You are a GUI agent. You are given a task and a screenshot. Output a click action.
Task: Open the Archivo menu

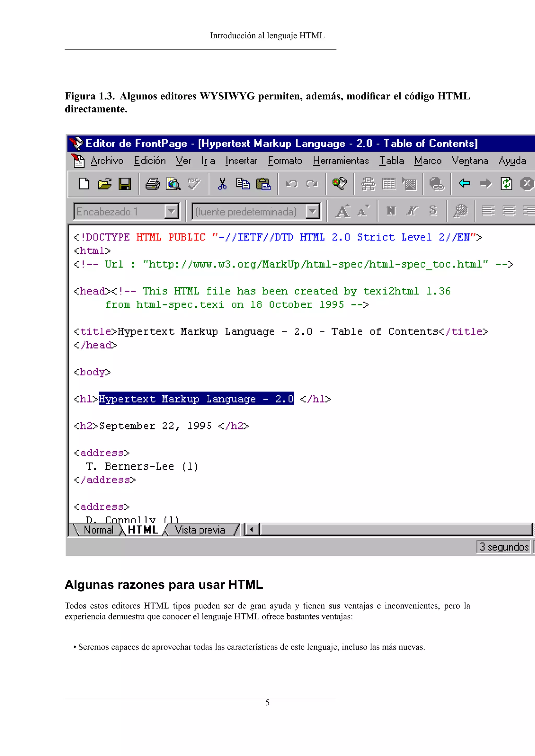(x=107, y=161)
